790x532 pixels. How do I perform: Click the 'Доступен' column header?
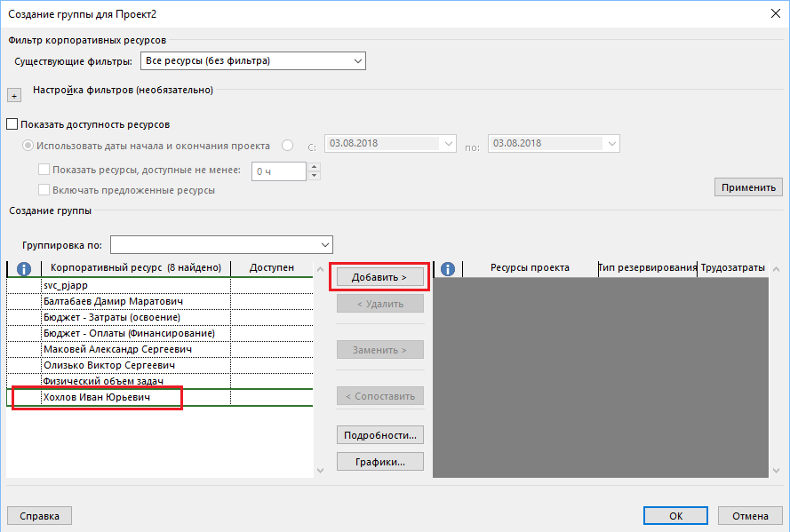click(272, 267)
